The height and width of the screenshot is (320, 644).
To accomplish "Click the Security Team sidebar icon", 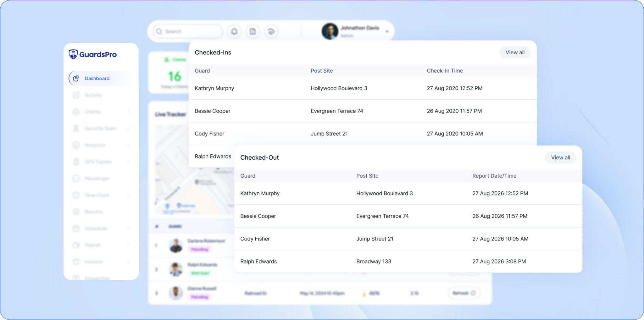I will (76, 128).
